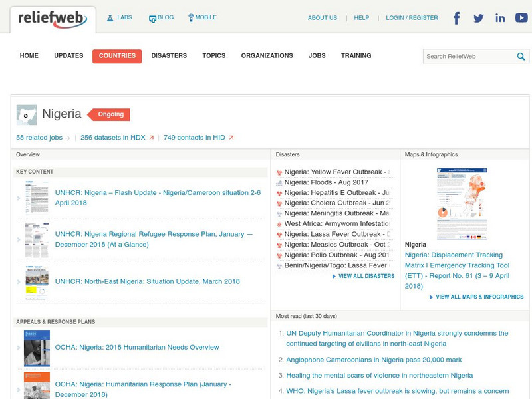Go to the Home menu
532x399 pixels.
click(x=29, y=56)
